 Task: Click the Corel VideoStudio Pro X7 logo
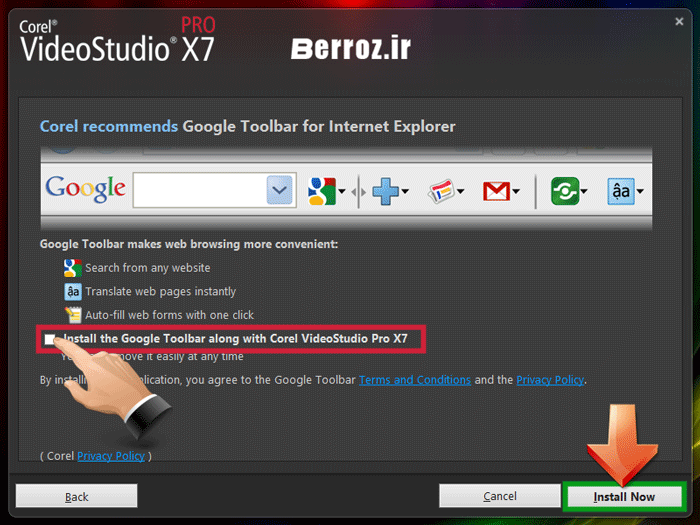(x=117, y=40)
